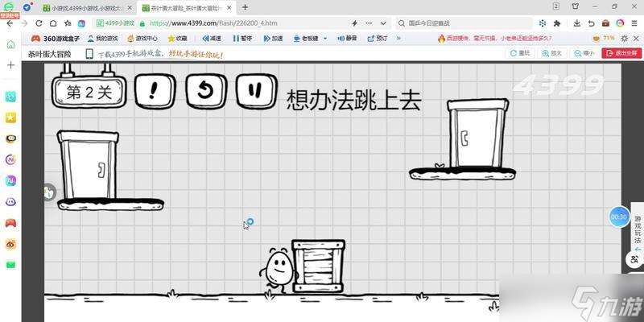This screenshot has width=644, height=322.
Task: Click 收藏 star in the game bar
Action: [x=177, y=38]
